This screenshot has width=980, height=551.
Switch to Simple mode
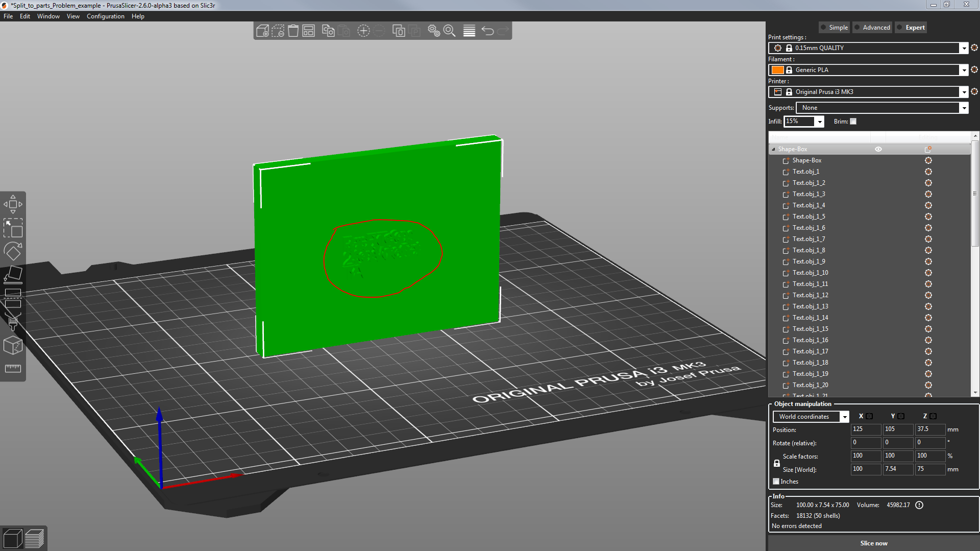[x=834, y=27]
